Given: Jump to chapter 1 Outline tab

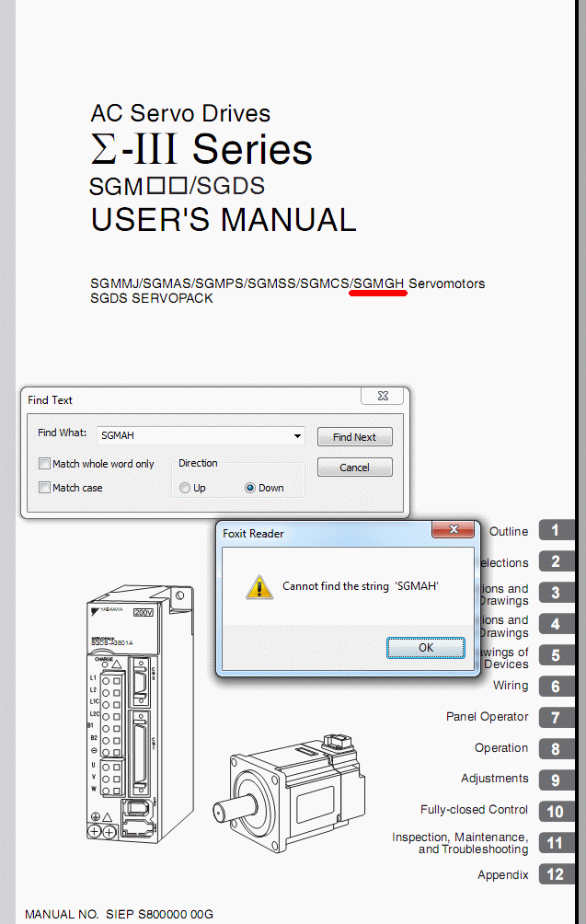Looking at the screenshot, I should coord(556,530).
